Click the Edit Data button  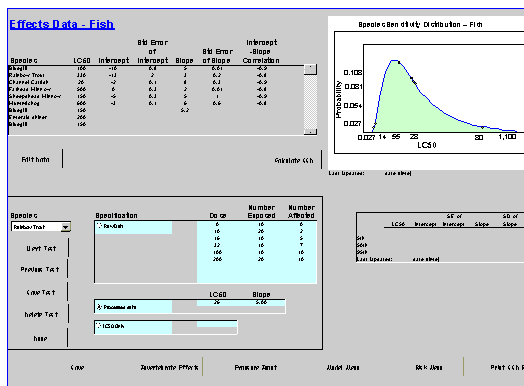click(35, 160)
